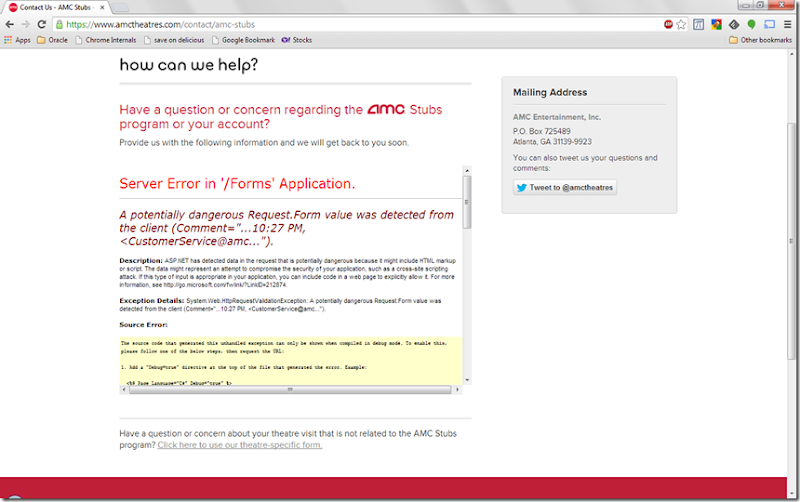The width and height of the screenshot is (800, 502).
Task: Select the Contact Us - AMC Stubs tab
Action: pyautogui.click(x=54, y=7)
